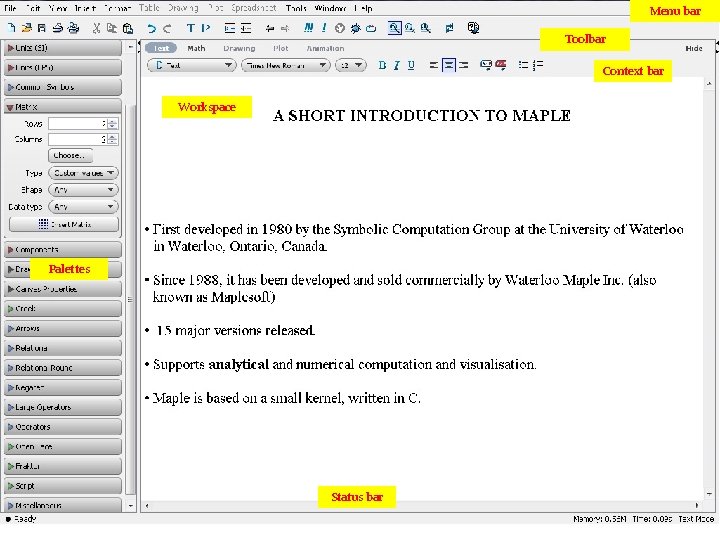Screen dimensions: 720x540
Task: Open the Matrix Type dropdown
Action: [83, 173]
